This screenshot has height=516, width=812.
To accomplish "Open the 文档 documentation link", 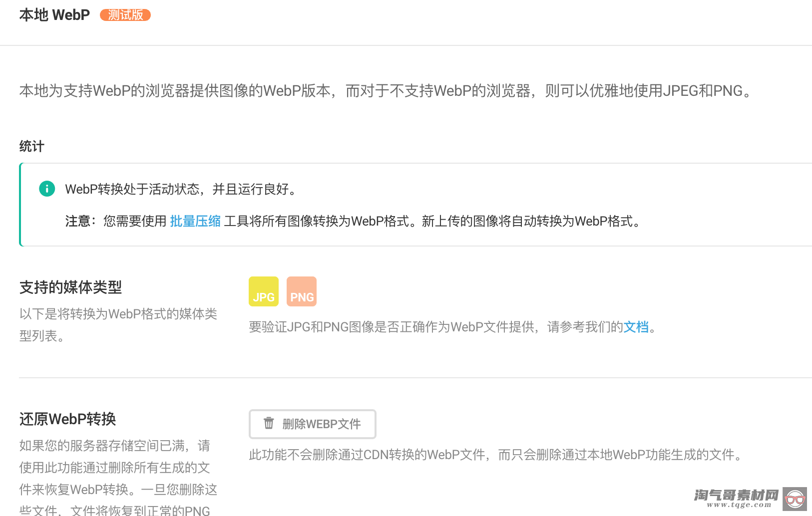I will coord(636,327).
